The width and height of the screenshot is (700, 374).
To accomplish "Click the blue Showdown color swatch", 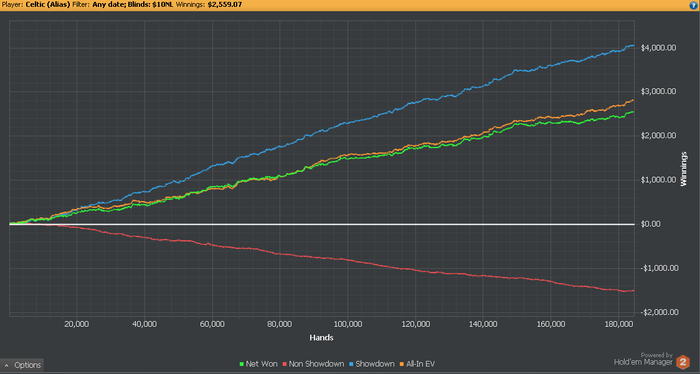I will (352, 364).
